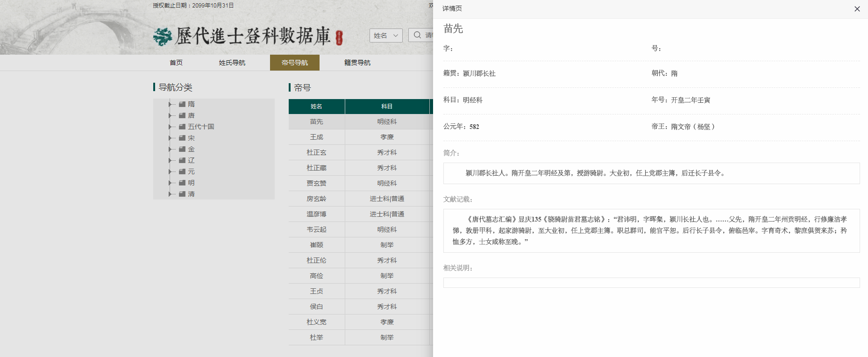Click the folder icon beside 金
The image size is (868, 357).
(x=182, y=149)
